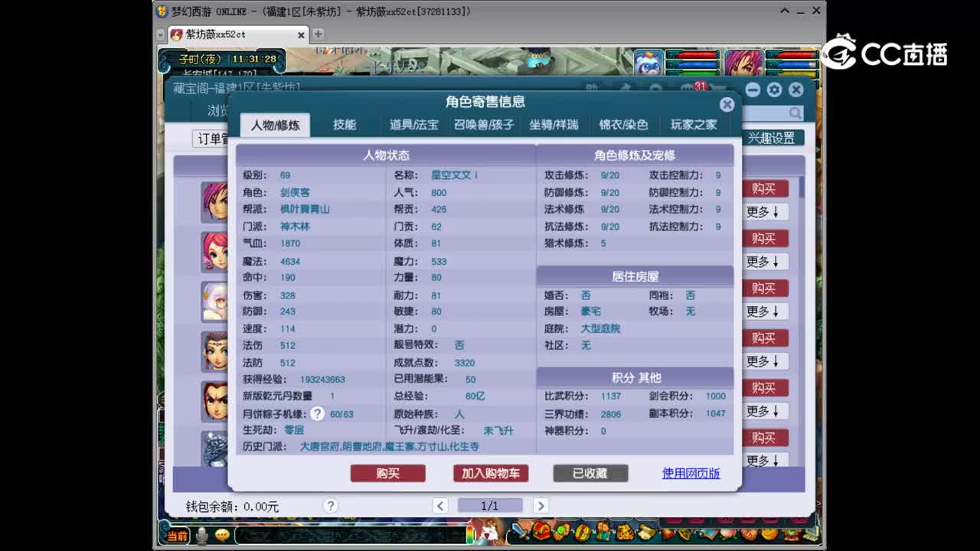Select second pink-haired avatar in listing
The image size is (980, 551).
point(215,251)
